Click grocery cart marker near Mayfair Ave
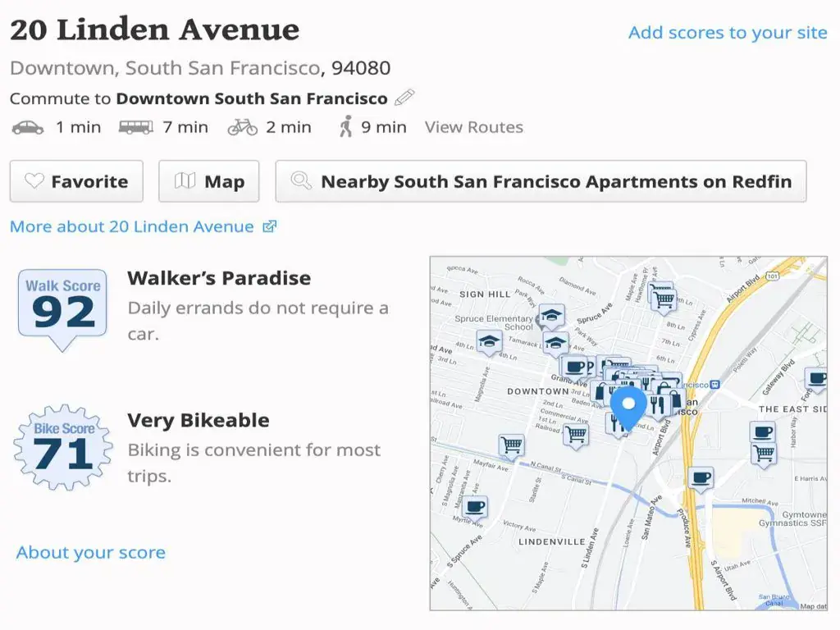The height and width of the screenshot is (630, 840). pos(512,445)
